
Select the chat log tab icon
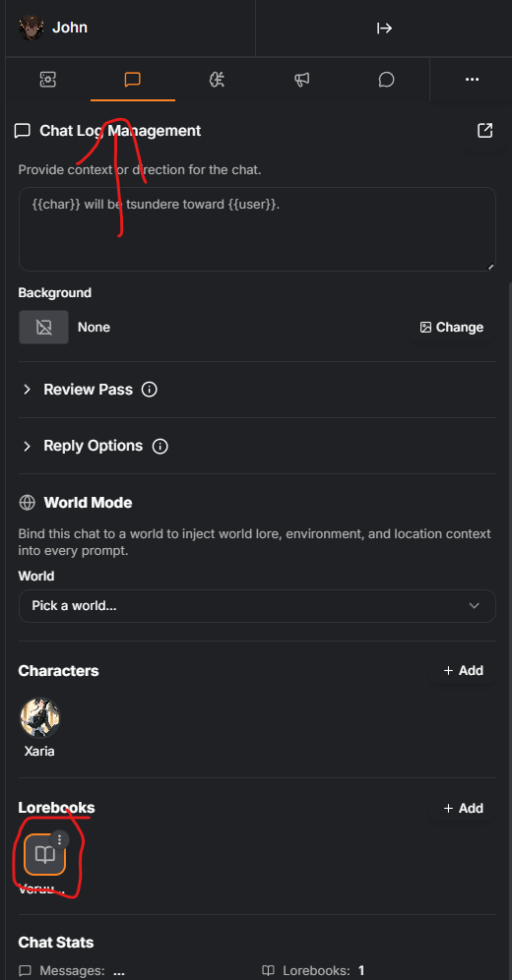pyautogui.click(x=133, y=80)
